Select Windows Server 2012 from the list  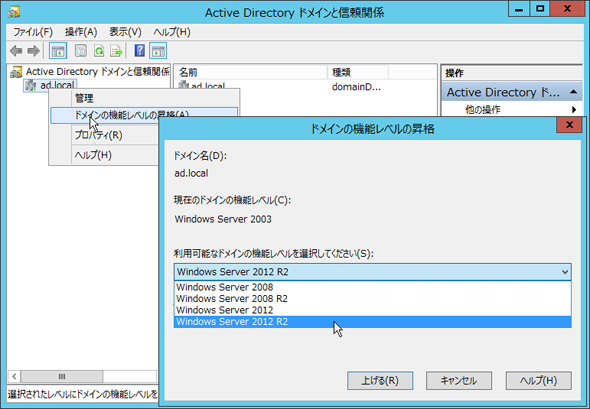coord(373,310)
